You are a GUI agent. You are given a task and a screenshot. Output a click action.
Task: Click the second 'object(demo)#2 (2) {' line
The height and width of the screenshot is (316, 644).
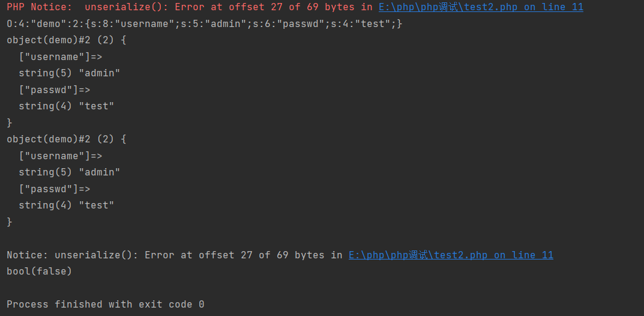tap(67, 139)
